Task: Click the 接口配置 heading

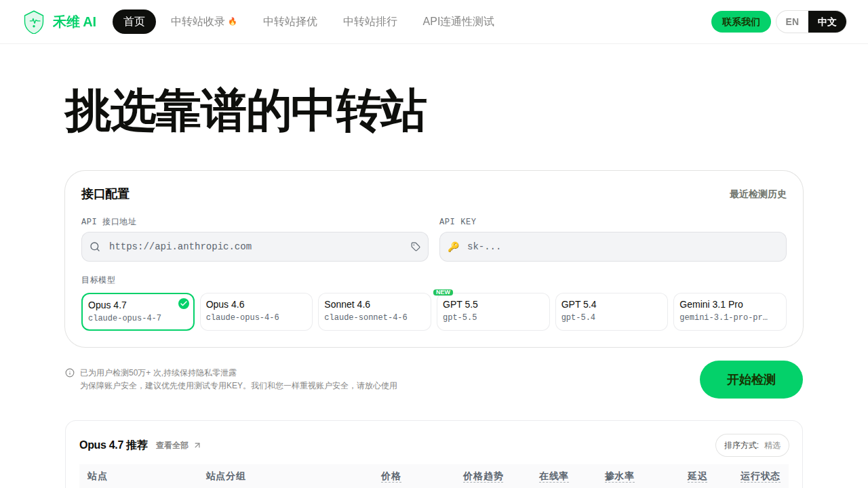Action: 105,194
